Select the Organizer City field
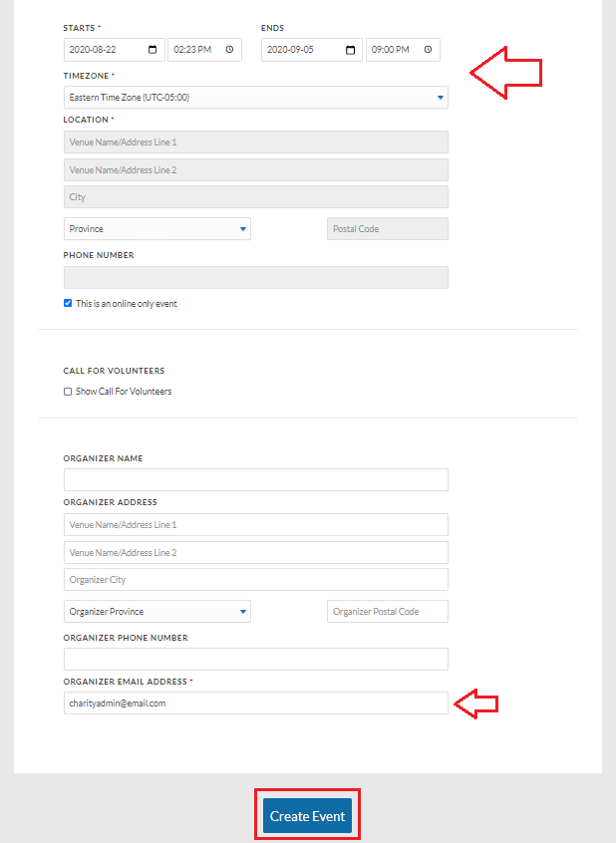The image size is (616, 843). coord(256,580)
